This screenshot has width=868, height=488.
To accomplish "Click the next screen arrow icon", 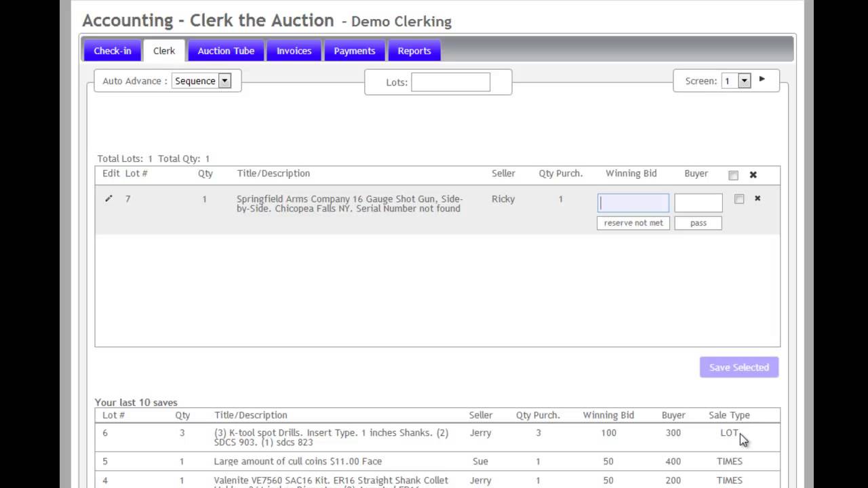I will (x=762, y=79).
